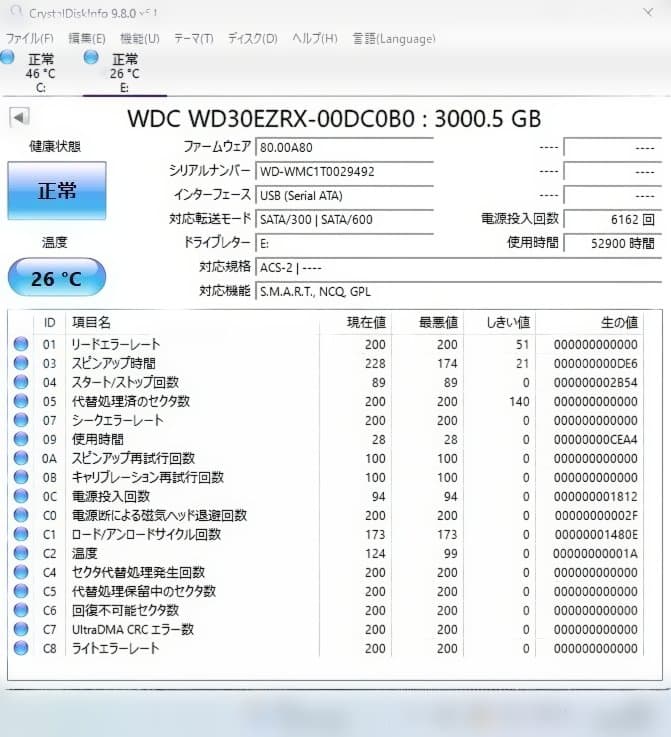Click the 最悪値 column header

[428, 323]
